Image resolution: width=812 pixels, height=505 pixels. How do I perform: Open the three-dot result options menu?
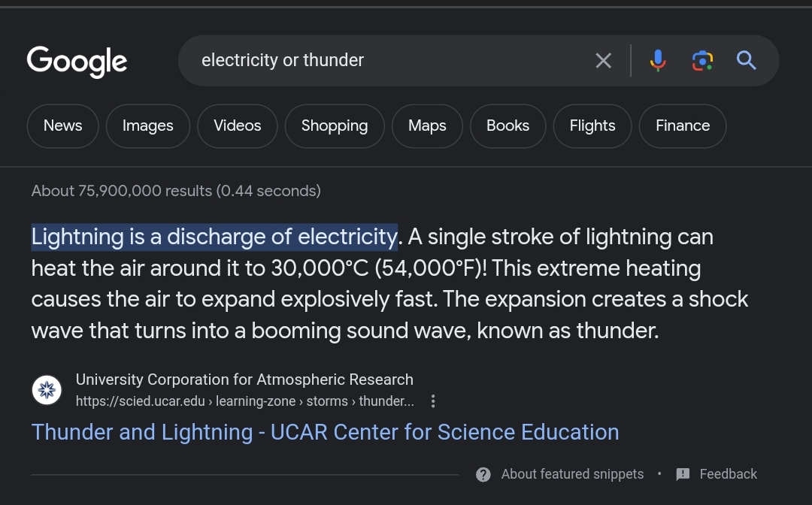click(433, 401)
